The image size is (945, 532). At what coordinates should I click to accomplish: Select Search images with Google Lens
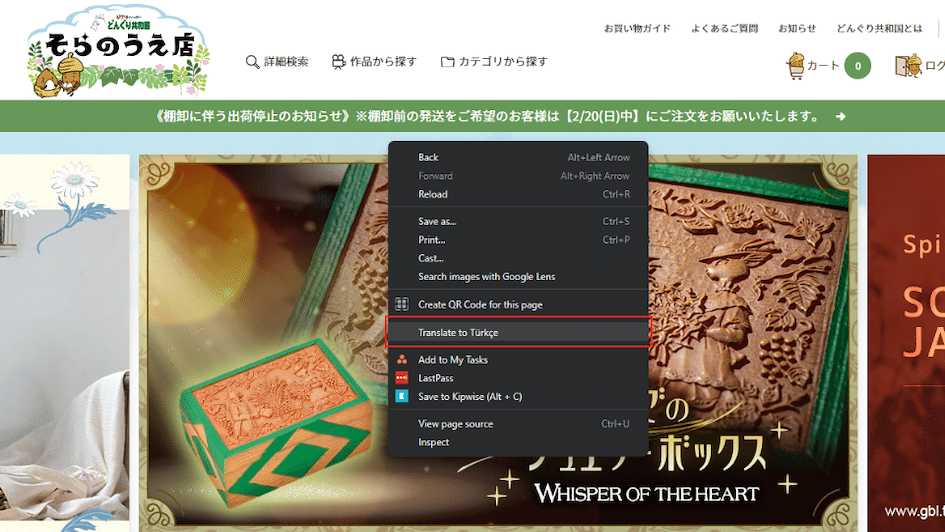coord(518,277)
